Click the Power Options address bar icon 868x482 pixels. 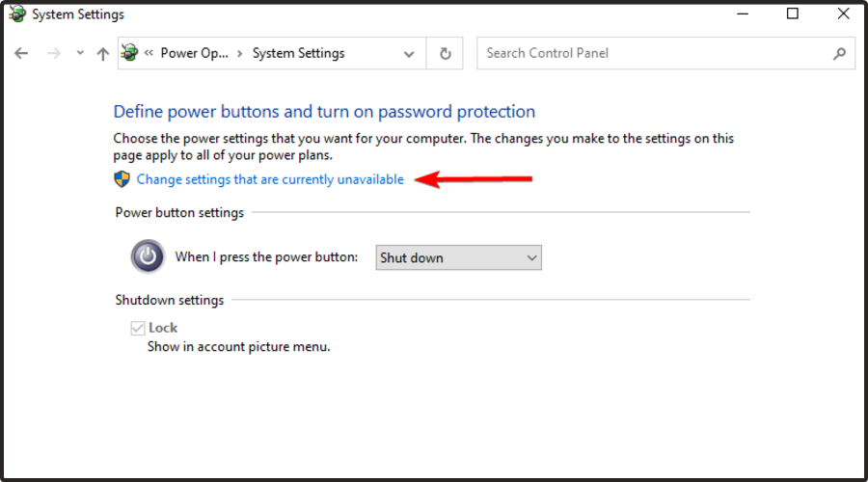[x=129, y=53]
